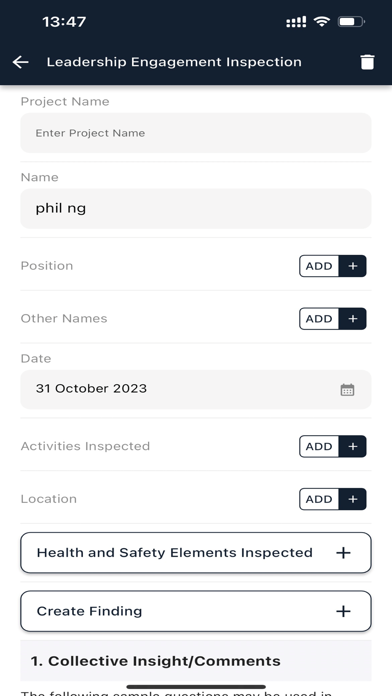Screen dimensions: 392x696
Task: Focus the Enter Project Name field
Action: tap(196, 133)
